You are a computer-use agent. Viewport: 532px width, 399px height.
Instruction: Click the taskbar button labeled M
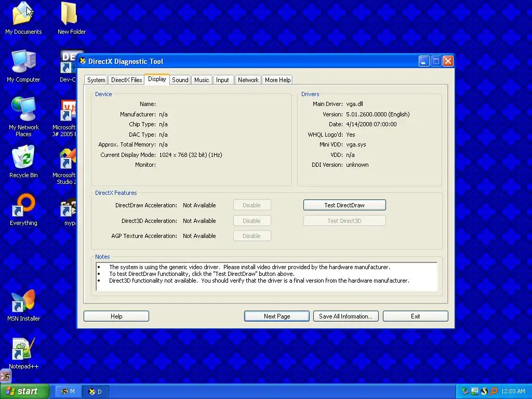coord(67,391)
